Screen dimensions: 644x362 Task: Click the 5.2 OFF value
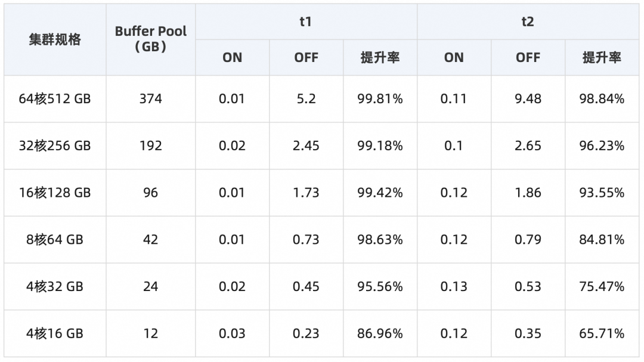click(306, 98)
